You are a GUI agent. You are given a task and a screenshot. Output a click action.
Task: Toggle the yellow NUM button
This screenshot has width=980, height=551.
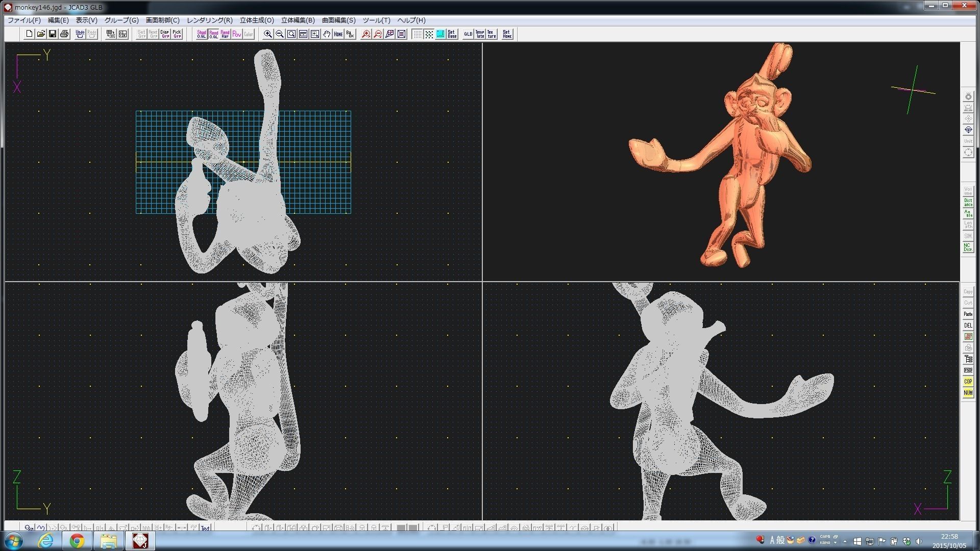coord(968,393)
